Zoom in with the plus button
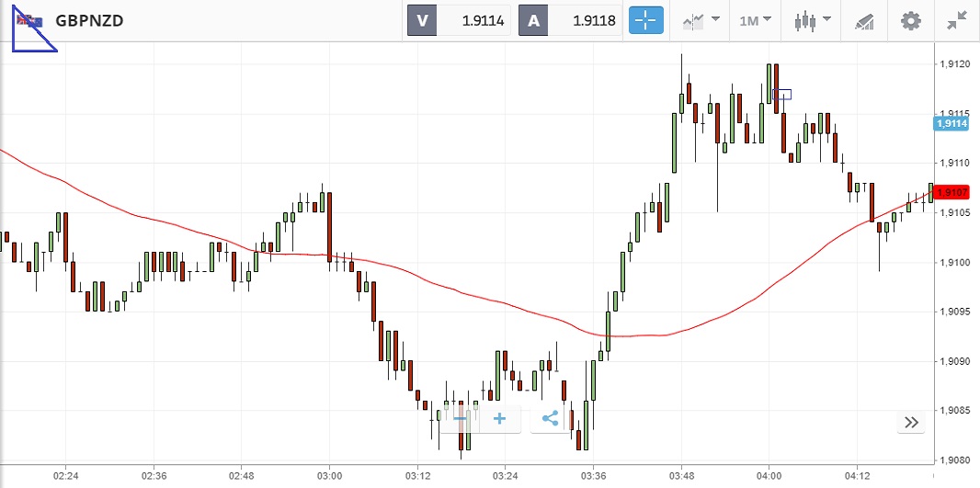 (x=500, y=419)
